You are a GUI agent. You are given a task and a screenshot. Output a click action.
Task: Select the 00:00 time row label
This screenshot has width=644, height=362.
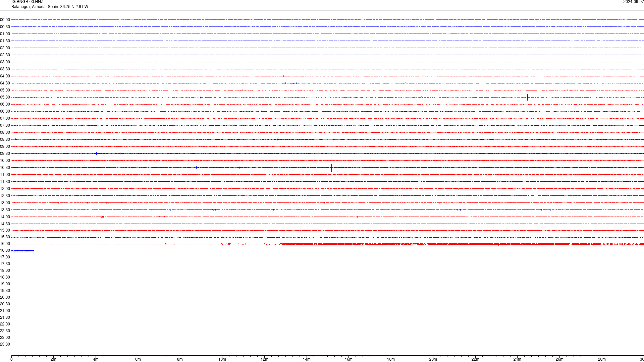5,20
